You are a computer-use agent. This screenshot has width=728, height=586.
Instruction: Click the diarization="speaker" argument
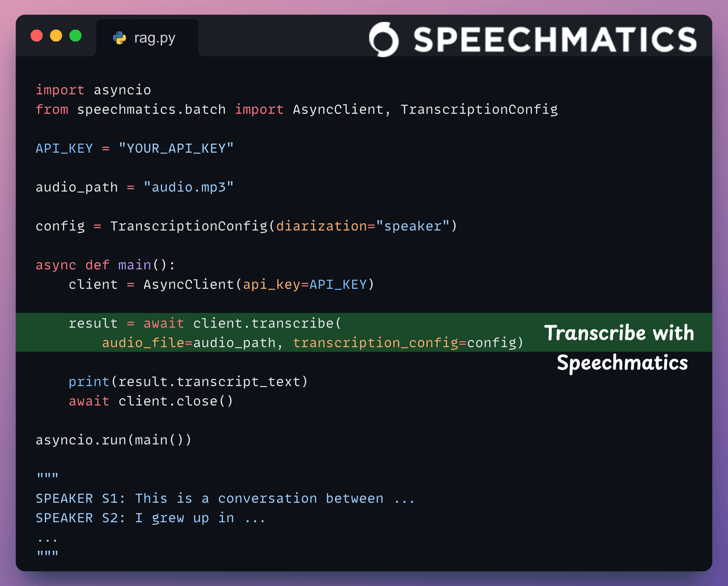362,226
